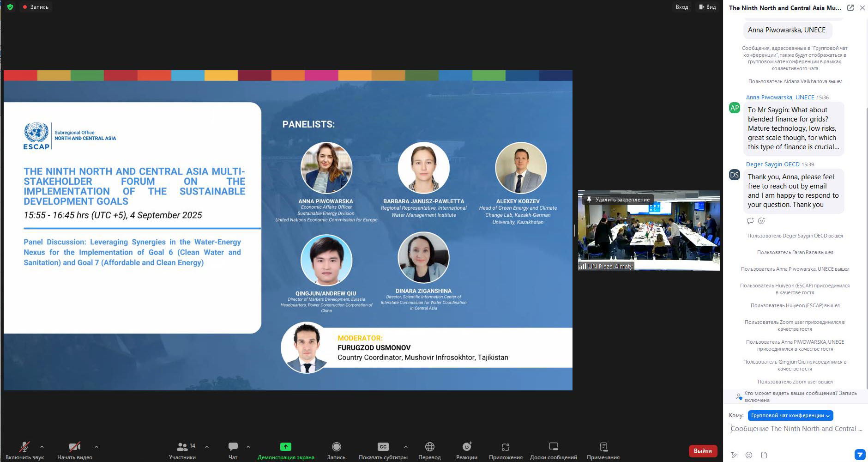Click the DS avatar in chat
Screen dimensions: 868x462
point(734,175)
